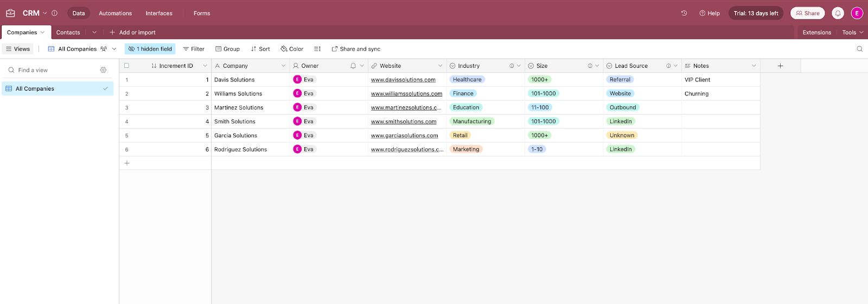This screenshot has width=868, height=304.
Task: Switch to the Data tab
Action: (x=79, y=13)
